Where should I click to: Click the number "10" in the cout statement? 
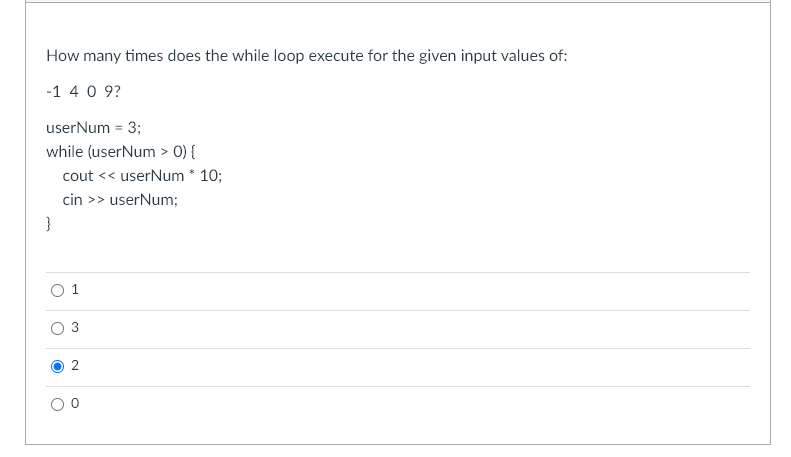point(209,176)
